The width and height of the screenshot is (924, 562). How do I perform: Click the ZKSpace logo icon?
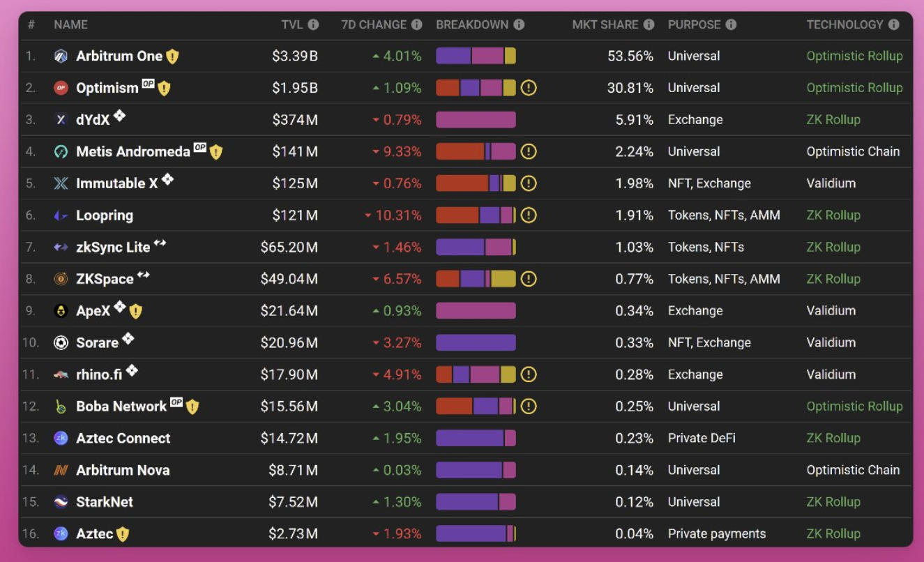pyautogui.click(x=61, y=279)
